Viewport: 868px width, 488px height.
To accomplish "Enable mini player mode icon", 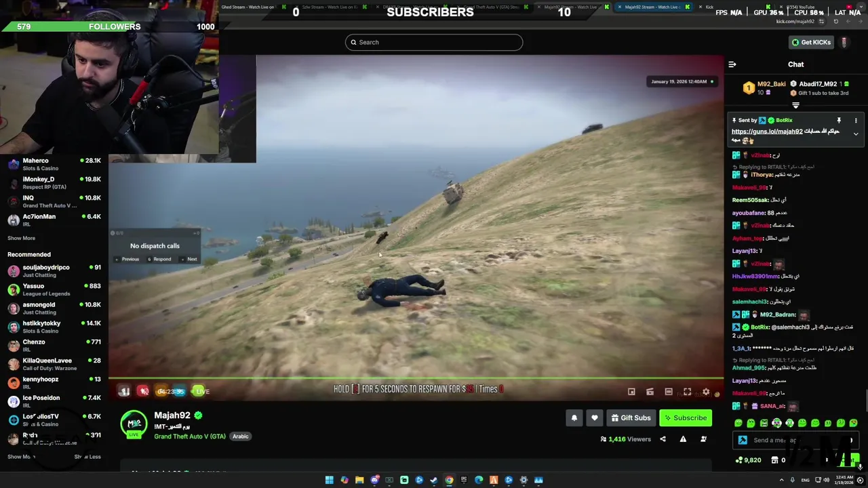I will (631, 392).
